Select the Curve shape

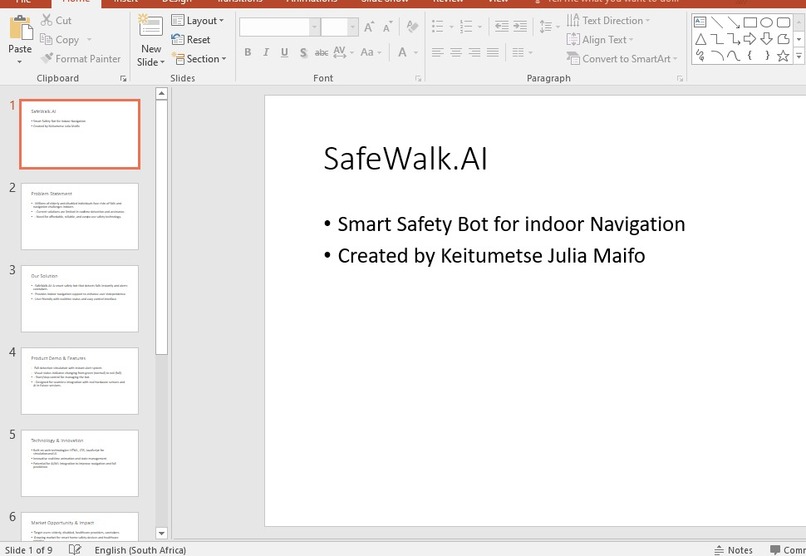pyautogui.click(x=734, y=55)
